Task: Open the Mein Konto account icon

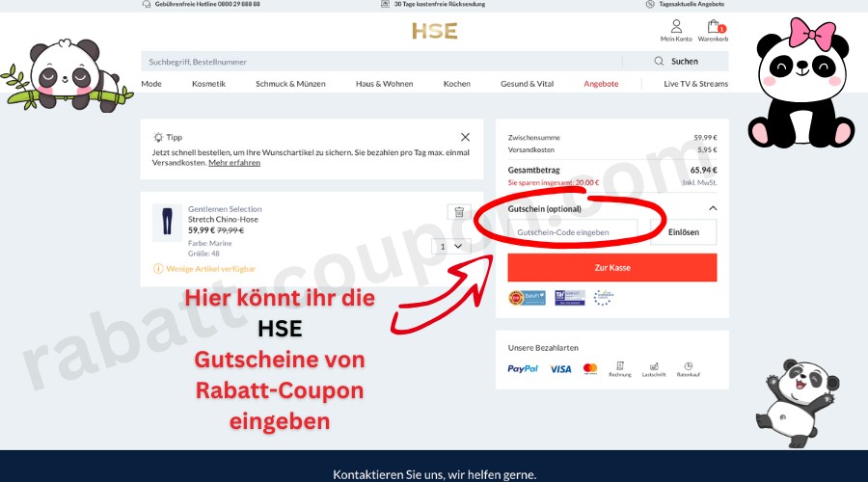Action: click(x=675, y=31)
